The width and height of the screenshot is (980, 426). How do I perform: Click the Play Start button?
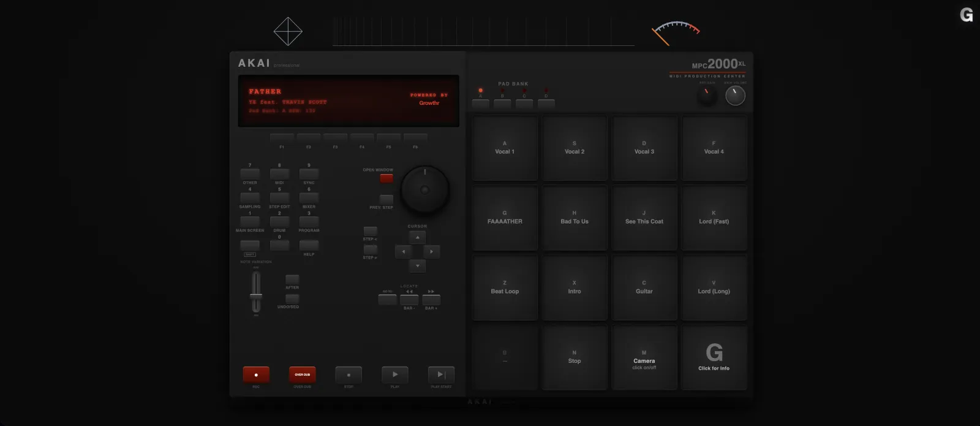tap(441, 375)
